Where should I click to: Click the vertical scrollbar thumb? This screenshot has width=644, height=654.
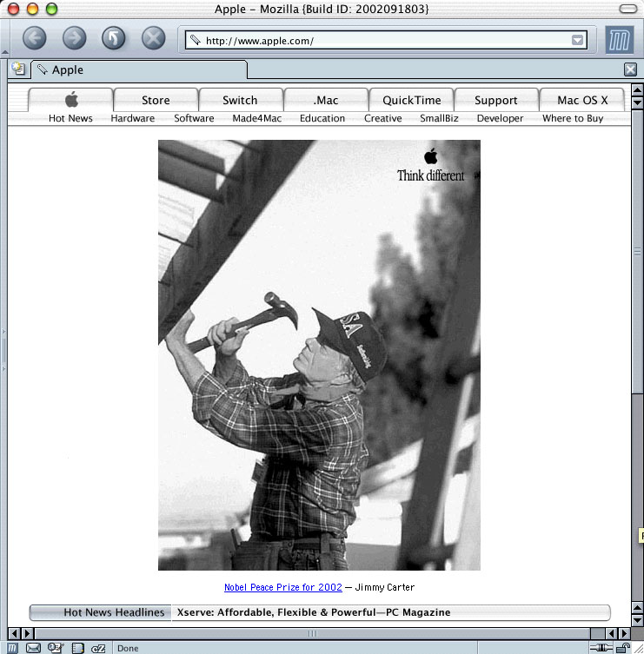click(637, 251)
